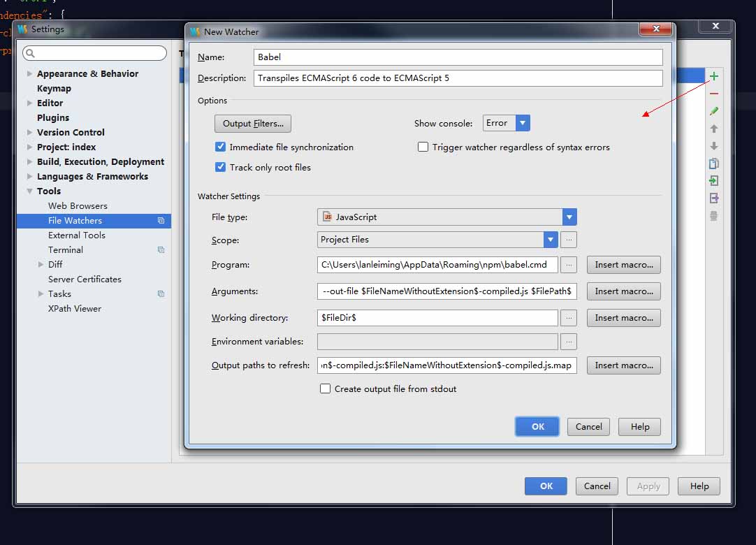Click project-level icon beside Terminal
756x545 pixels.
tap(161, 250)
